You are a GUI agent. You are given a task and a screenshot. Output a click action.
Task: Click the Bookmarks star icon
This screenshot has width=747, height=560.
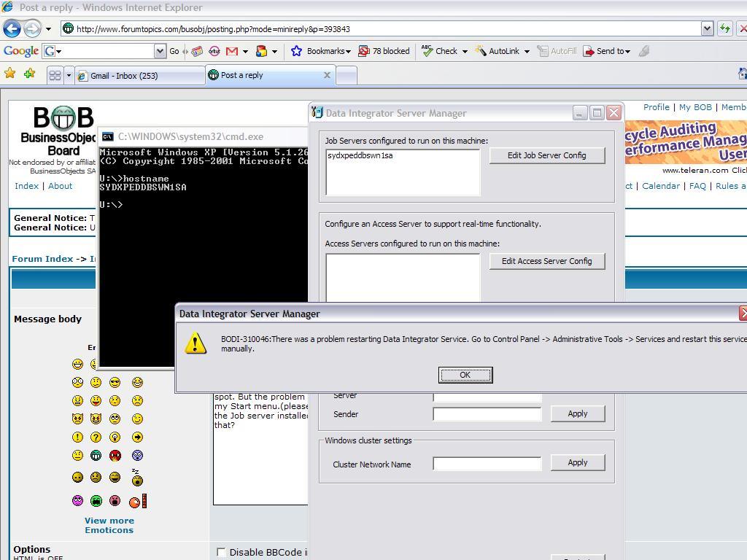pyautogui.click(x=295, y=51)
